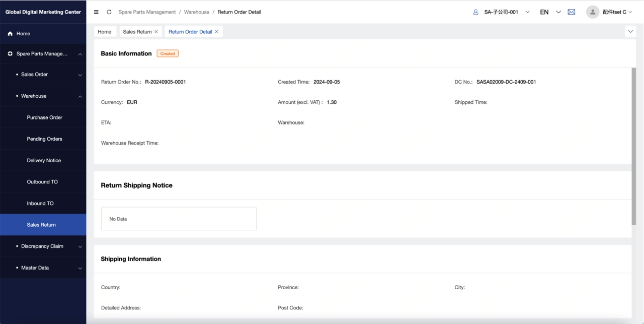This screenshot has height=324, width=644.
Task: Open Delivery Notice in sidebar
Action: pyautogui.click(x=43, y=161)
